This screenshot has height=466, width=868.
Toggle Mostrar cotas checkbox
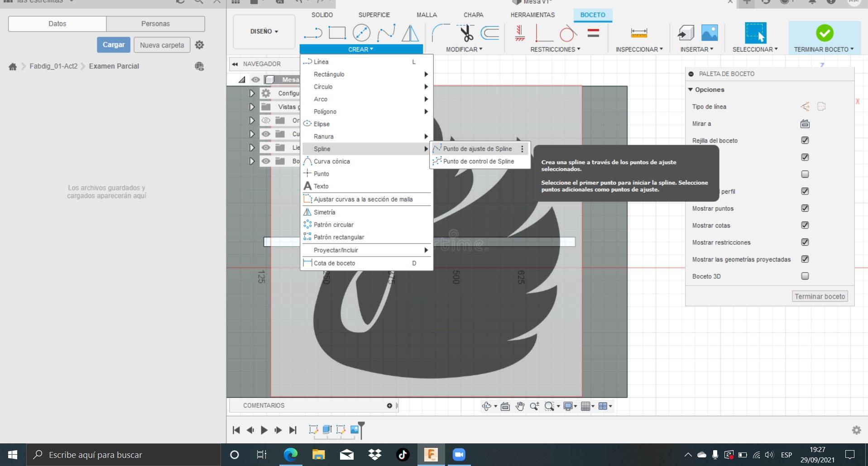(x=805, y=225)
